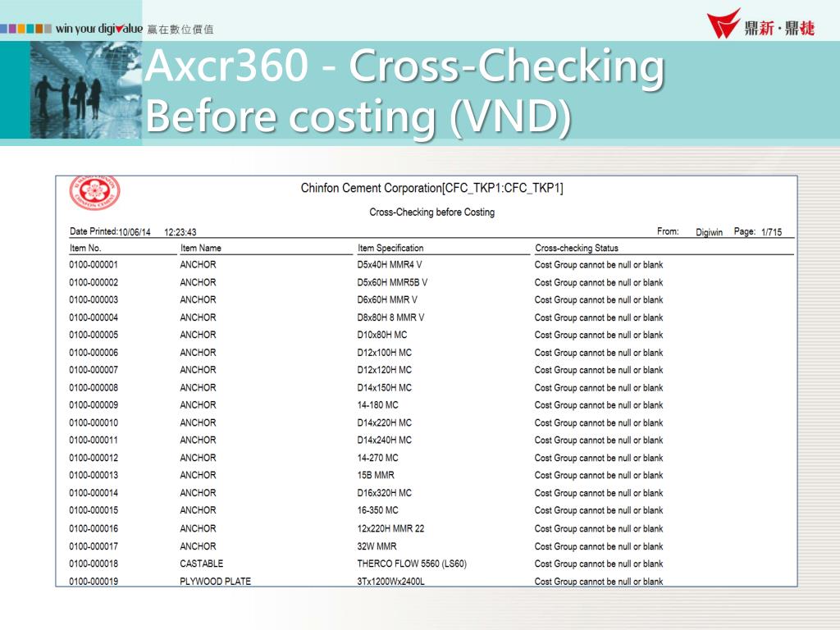
Task: Select item number 0100-000010
Action: (x=94, y=422)
